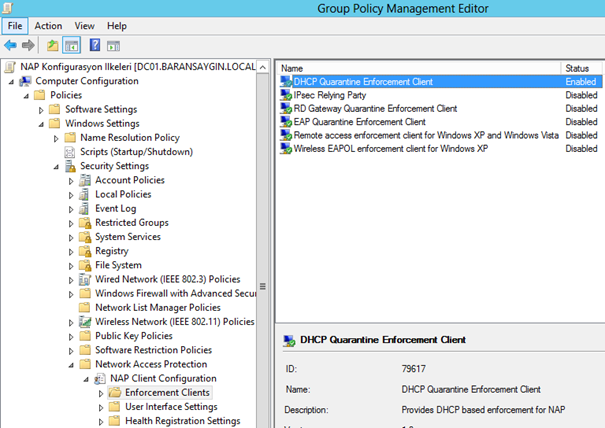Click the blue Help question mark icon

point(95,45)
